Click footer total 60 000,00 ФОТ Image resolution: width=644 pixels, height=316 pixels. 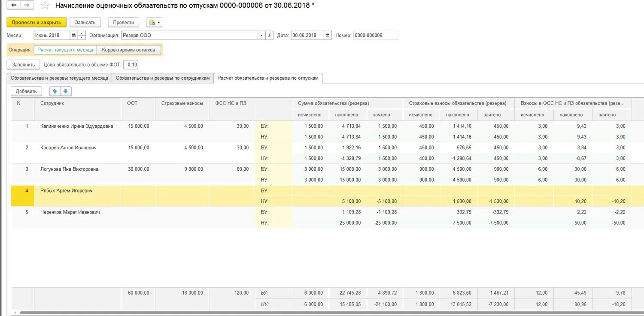coord(138,293)
